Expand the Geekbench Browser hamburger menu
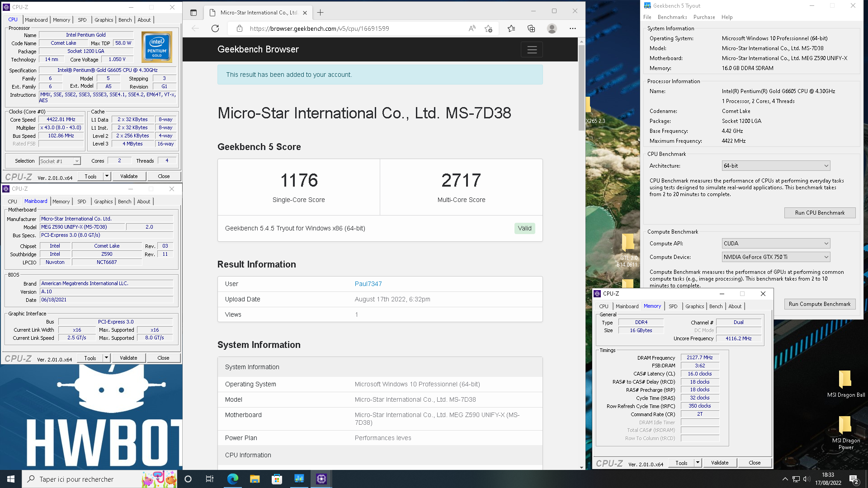 tap(532, 50)
